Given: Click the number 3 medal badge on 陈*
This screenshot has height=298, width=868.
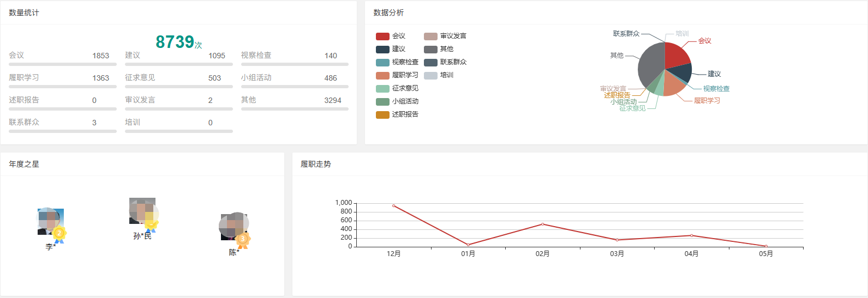Looking at the screenshot, I should tap(243, 240).
